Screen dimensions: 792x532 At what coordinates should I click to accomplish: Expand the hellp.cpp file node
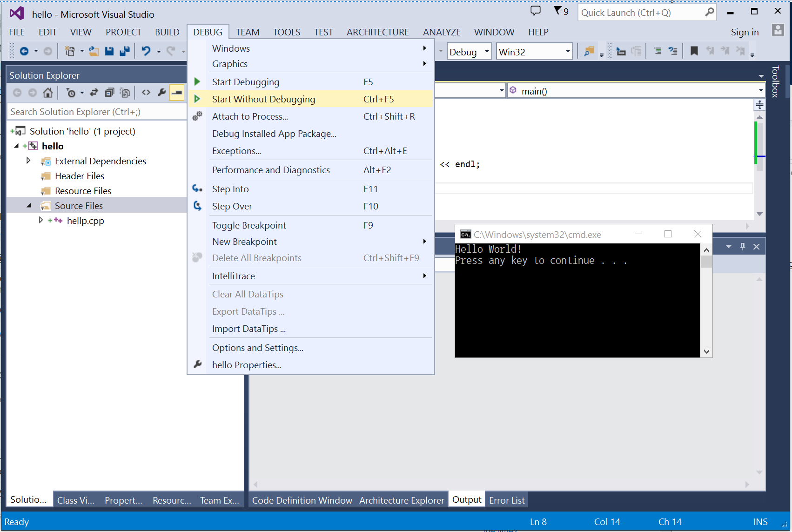point(40,220)
